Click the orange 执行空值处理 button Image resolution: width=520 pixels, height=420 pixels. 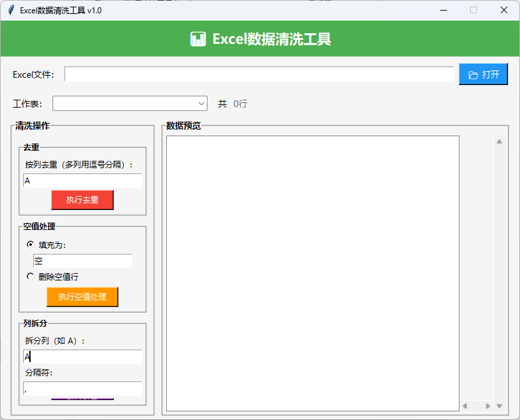click(x=82, y=296)
